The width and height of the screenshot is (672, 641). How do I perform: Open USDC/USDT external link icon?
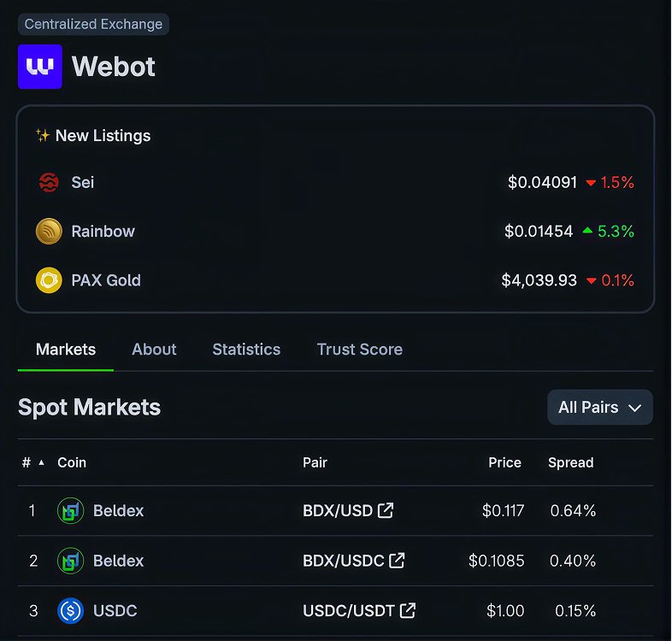point(408,610)
